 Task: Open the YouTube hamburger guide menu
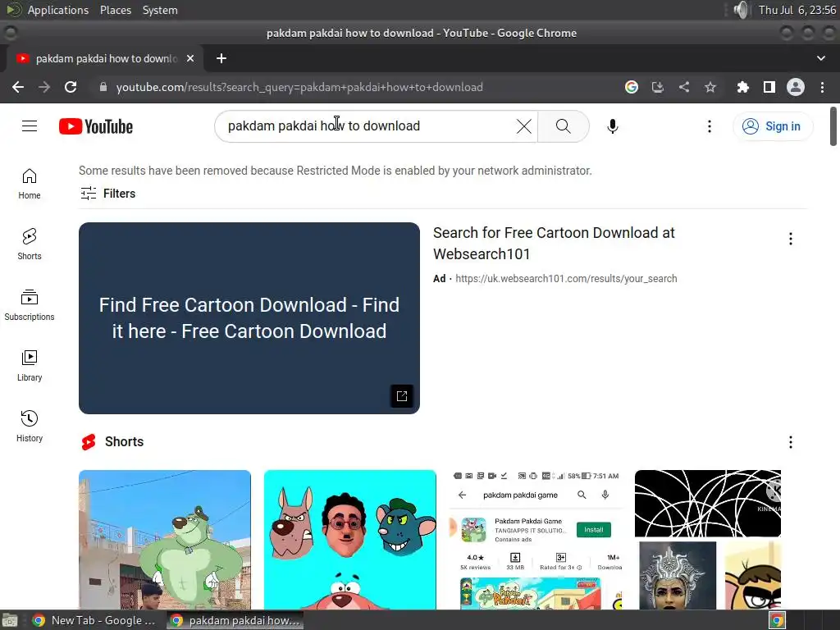pyautogui.click(x=30, y=126)
